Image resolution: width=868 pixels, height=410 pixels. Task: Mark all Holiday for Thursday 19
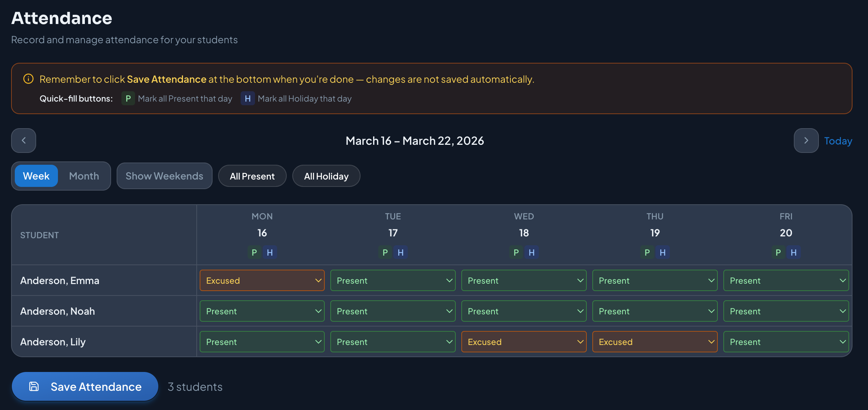[x=663, y=252]
